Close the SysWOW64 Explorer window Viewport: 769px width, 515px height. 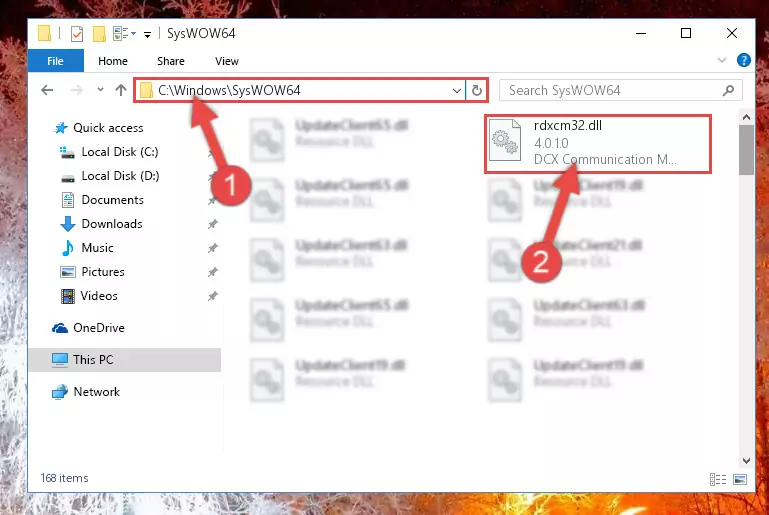pos(731,33)
